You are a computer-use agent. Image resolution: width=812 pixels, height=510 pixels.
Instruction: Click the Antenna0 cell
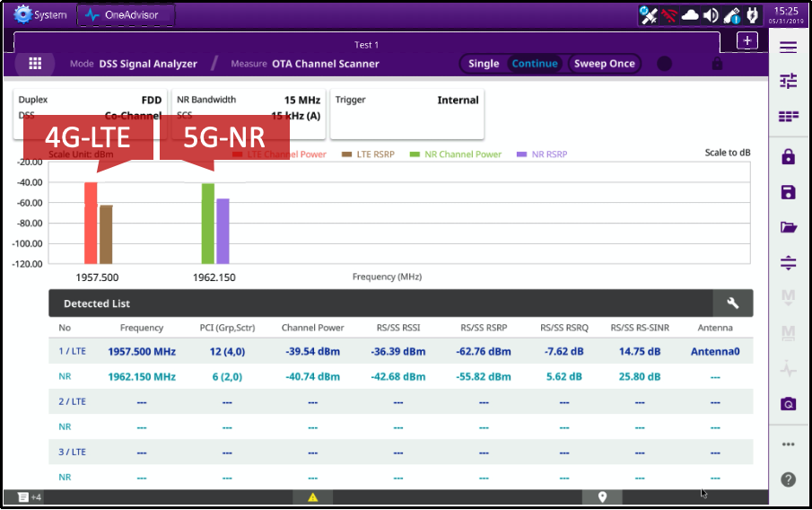point(715,351)
